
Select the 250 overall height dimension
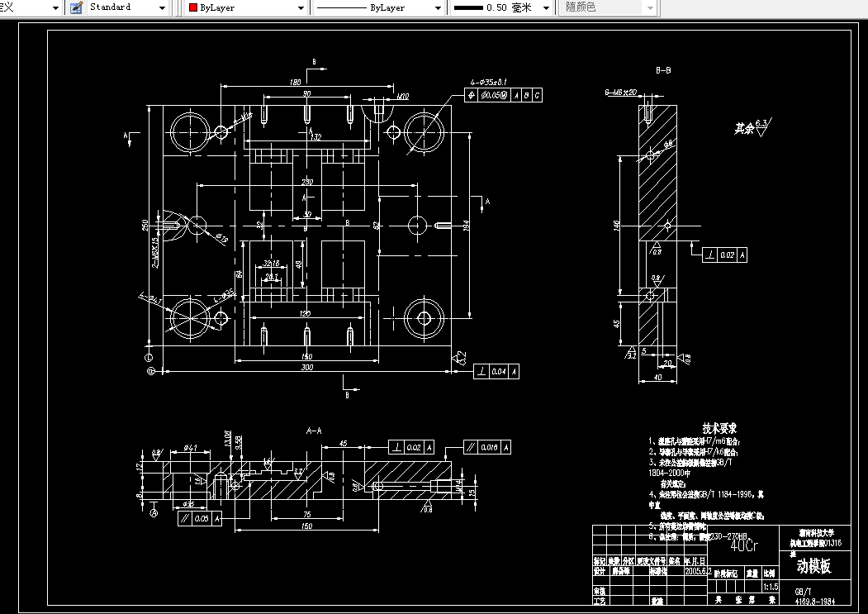145,226
